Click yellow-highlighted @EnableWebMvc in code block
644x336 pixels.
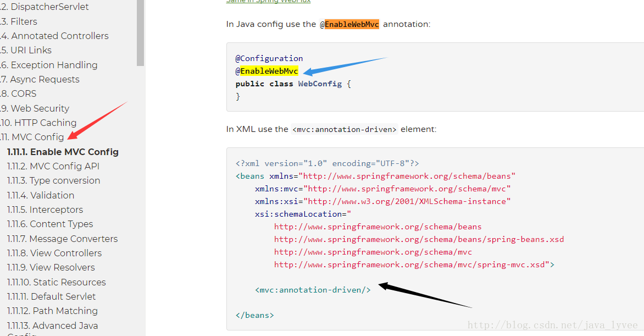[267, 71]
